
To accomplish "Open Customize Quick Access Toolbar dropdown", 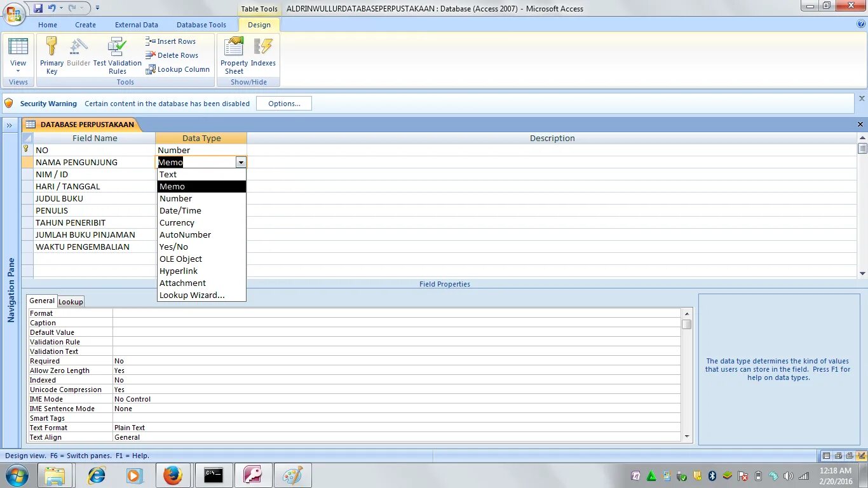I will [x=97, y=8].
